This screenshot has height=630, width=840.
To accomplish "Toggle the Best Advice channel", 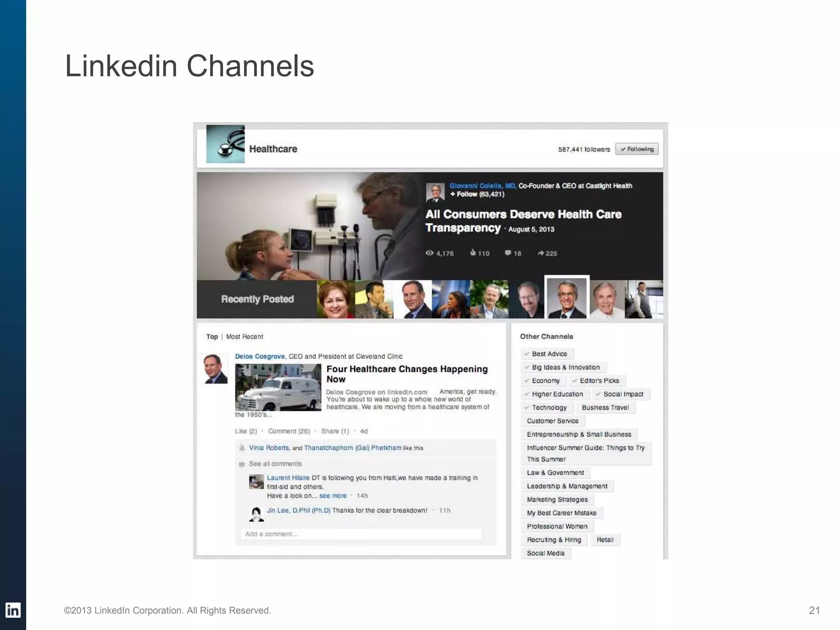I will pos(548,354).
